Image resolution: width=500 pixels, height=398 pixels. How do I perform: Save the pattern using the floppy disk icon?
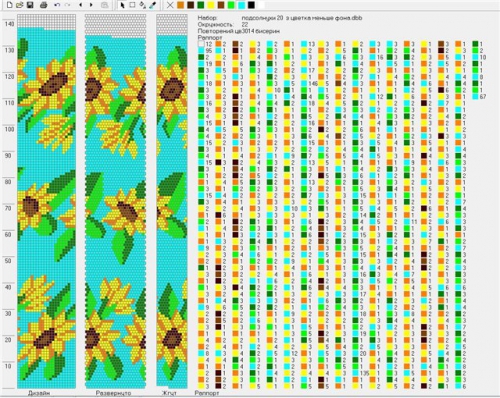[30, 5]
